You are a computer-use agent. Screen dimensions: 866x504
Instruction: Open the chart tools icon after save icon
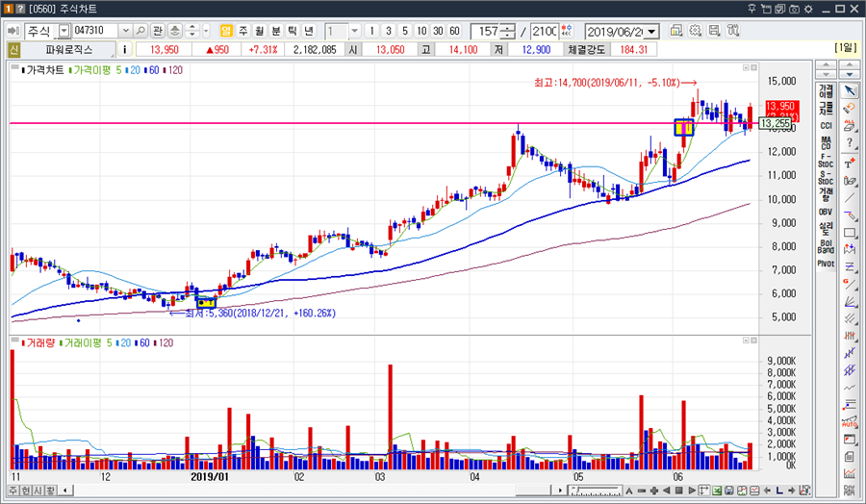point(733,31)
